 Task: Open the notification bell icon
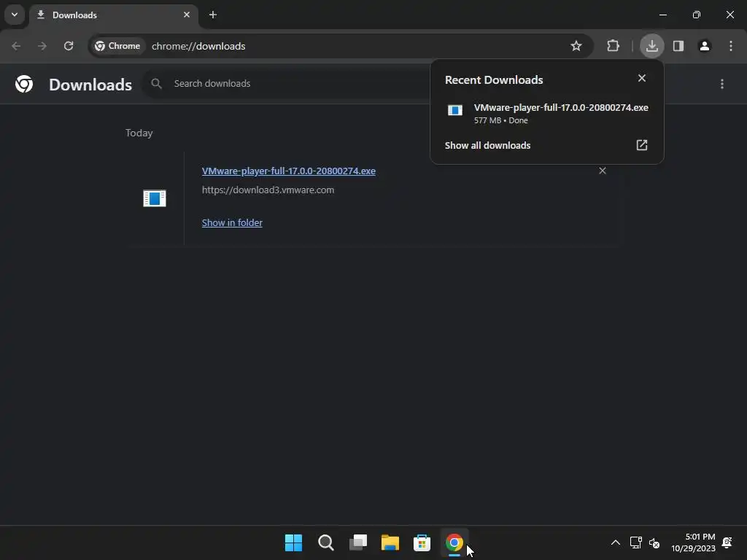(x=727, y=542)
